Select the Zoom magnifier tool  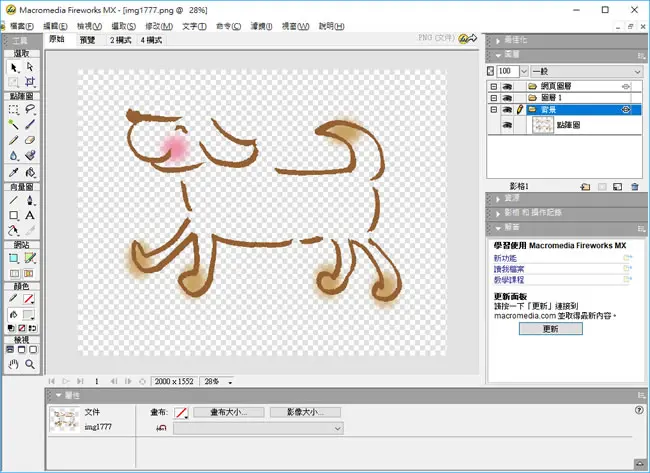pyautogui.click(x=29, y=364)
